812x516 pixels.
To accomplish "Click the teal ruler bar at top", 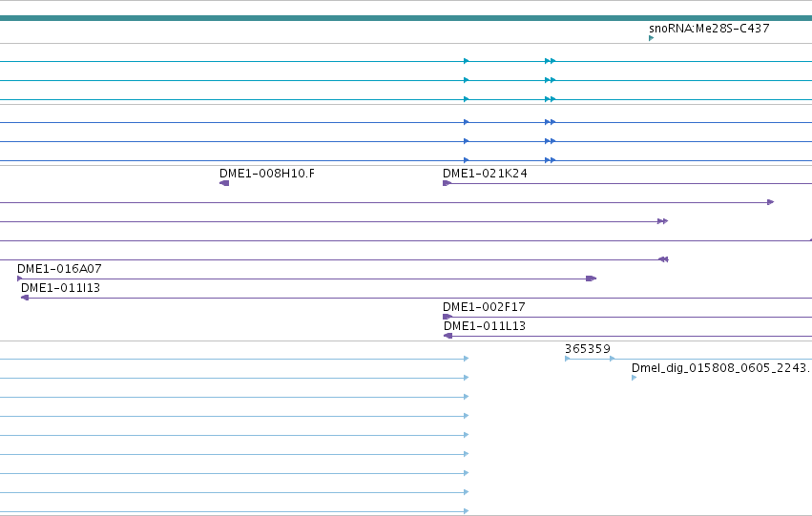I will (x=406, y=18).
